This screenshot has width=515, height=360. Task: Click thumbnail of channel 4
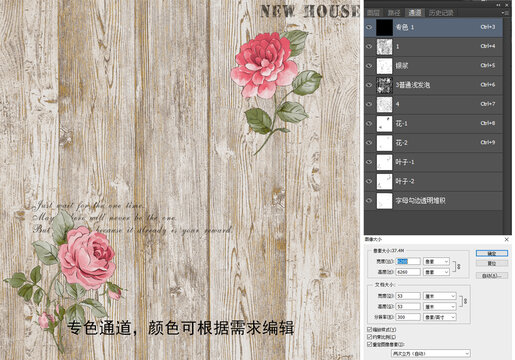(384, 104)
